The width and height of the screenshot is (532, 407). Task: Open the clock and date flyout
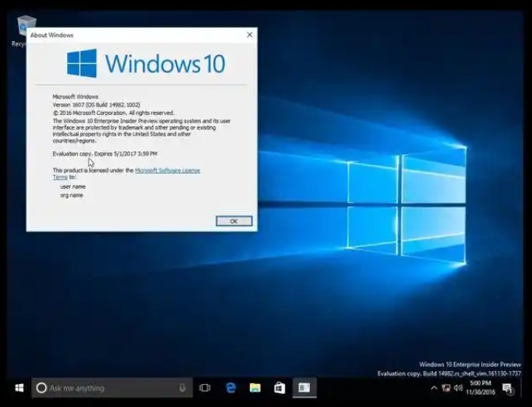pos(480,387)
